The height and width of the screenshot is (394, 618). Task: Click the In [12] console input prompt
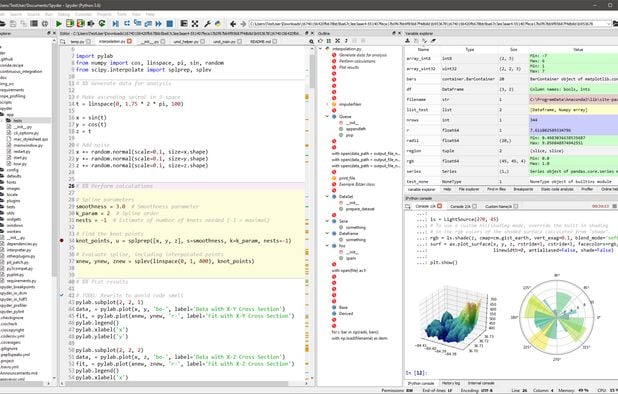point(416,373)
